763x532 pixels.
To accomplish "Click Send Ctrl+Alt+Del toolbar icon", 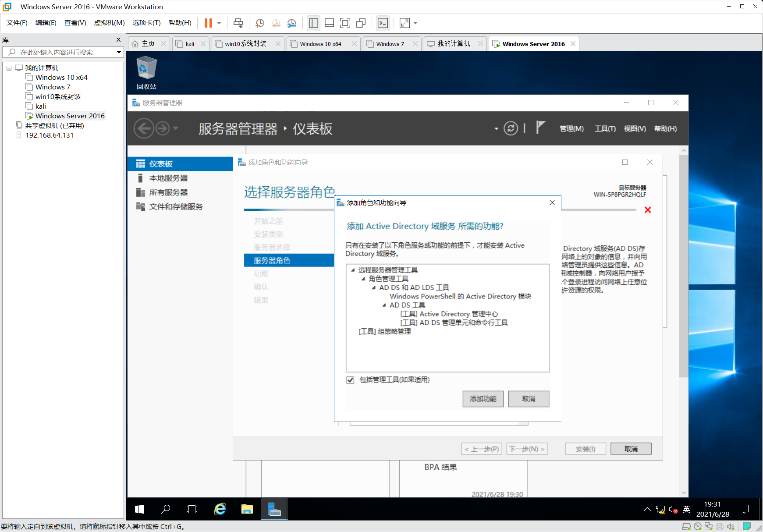I will pyautogui.click(x=238, y=23).
